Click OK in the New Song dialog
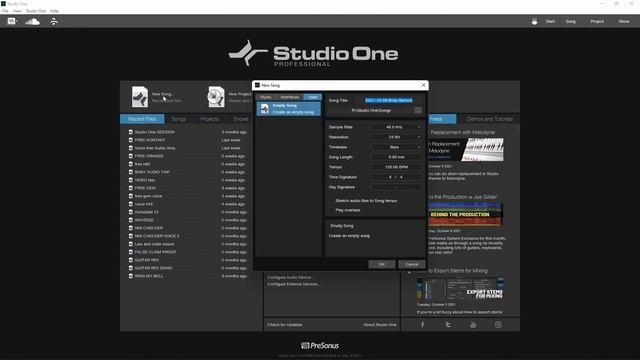Screen dimensions: 640x360 pos(382,264)
